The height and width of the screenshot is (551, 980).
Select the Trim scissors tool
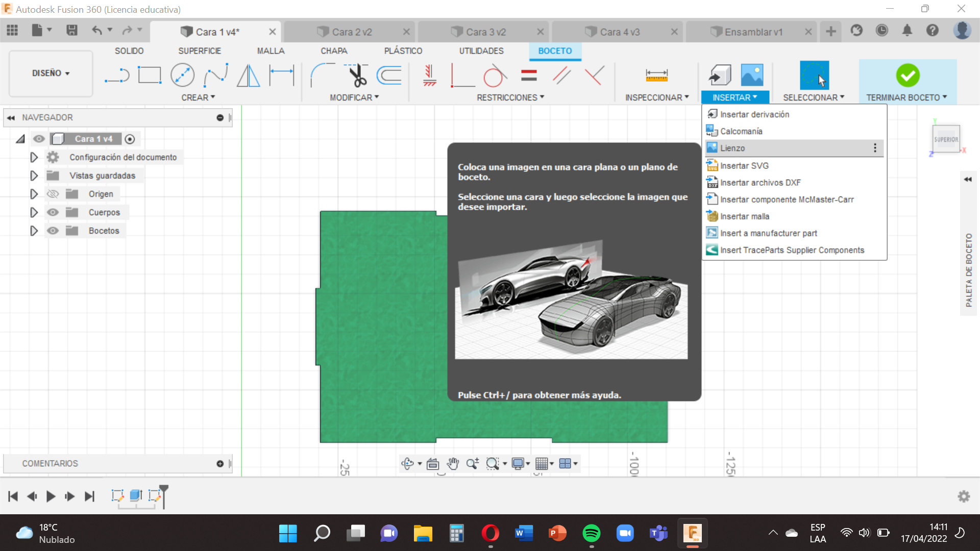point(356,76)
